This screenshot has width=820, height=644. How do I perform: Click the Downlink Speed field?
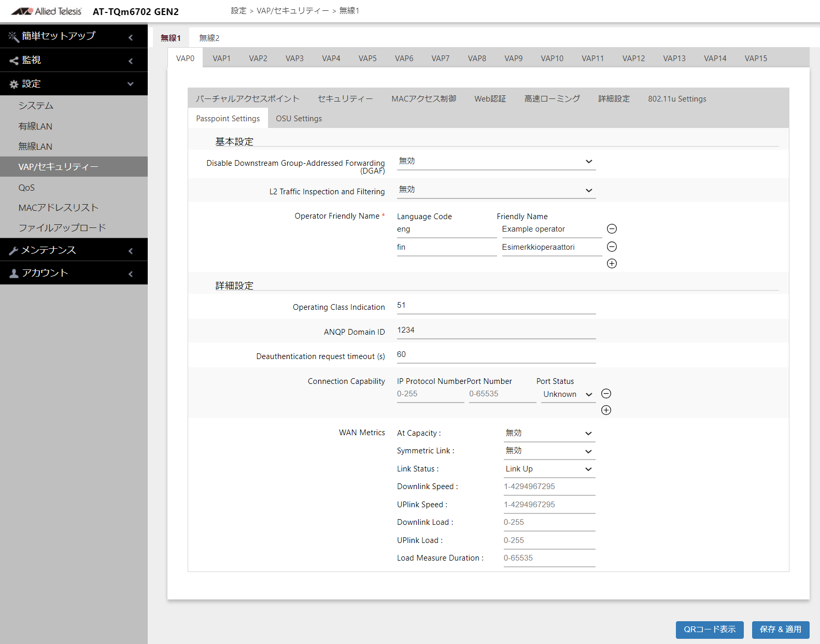pos(549,487)
